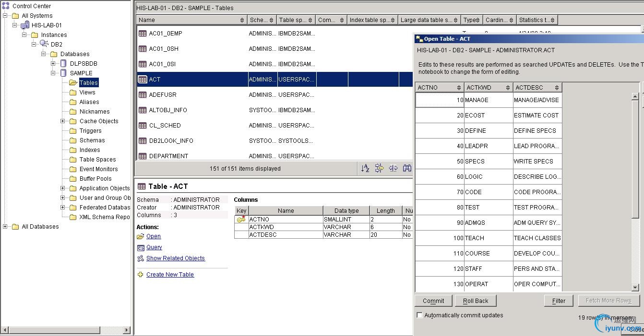Viewport: 644px width, 336px height.
Task: Click the DLPSBDB database cylinder icon
Action: tap(63, 63)
